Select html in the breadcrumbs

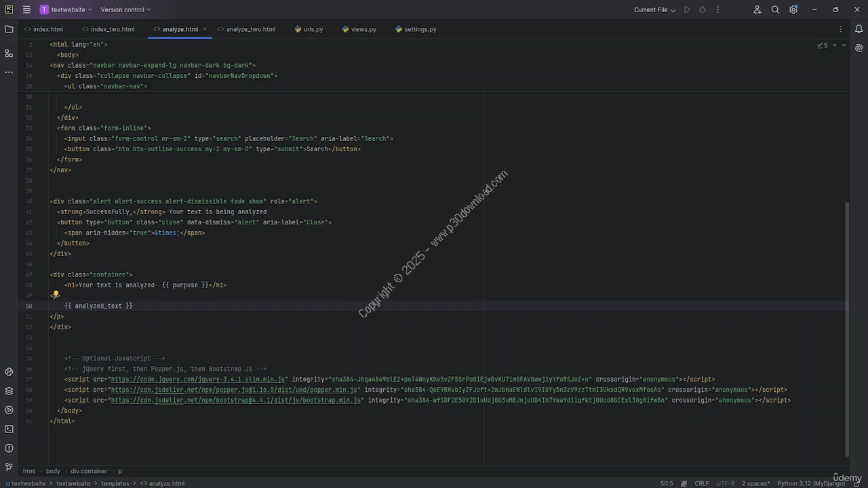point(29,471)
